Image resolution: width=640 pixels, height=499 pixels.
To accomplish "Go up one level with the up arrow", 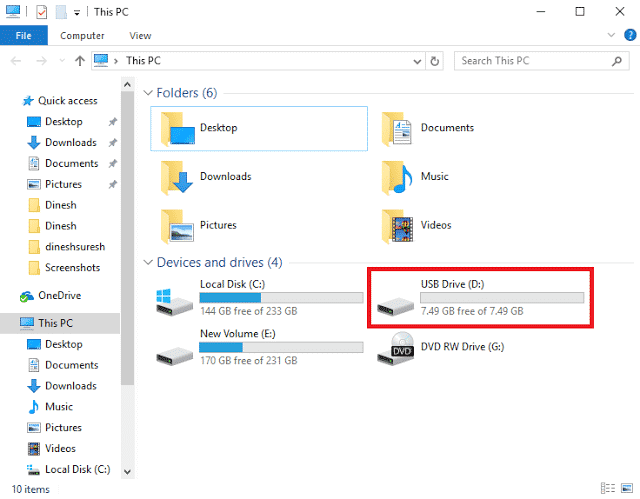I will (x=80, y=61).
